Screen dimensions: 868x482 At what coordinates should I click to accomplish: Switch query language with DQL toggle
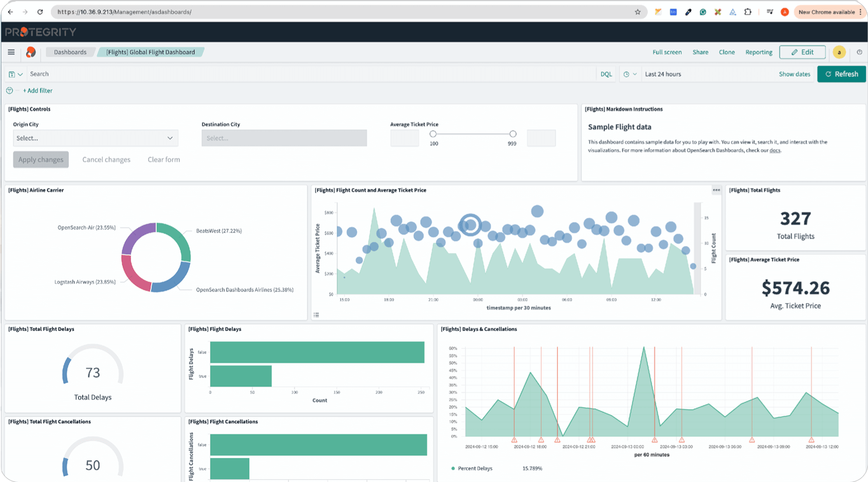[x=606, y=74]
